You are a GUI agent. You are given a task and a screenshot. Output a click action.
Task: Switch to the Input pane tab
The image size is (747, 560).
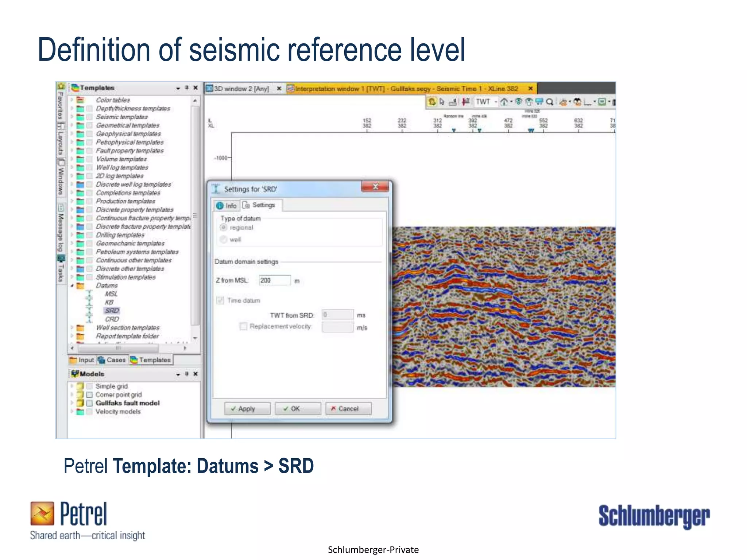tap(82, 360)
